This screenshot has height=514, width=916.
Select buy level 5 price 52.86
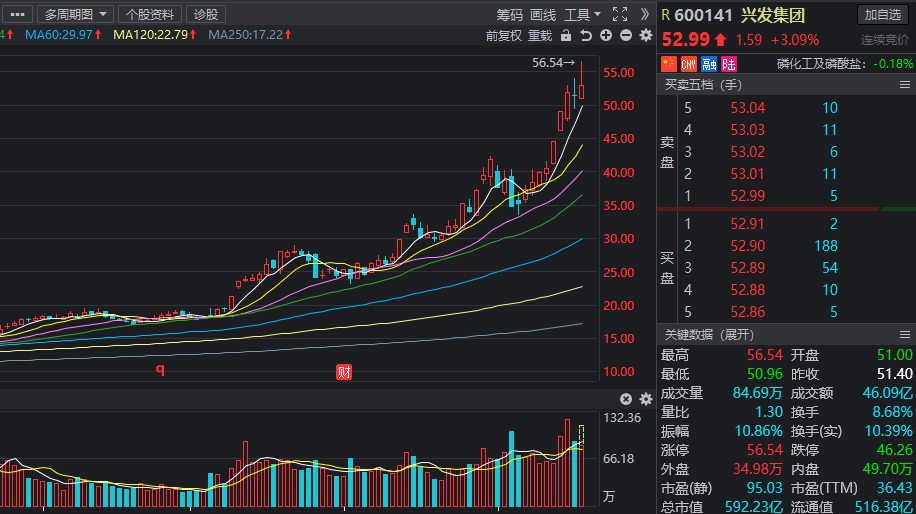(747, 312)
